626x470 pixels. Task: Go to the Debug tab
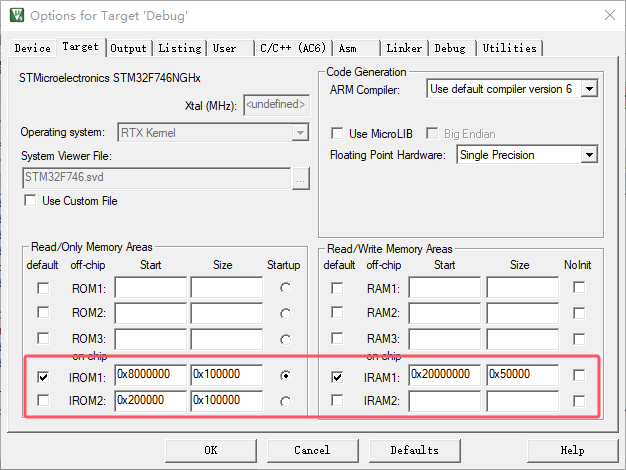[449, 48]
